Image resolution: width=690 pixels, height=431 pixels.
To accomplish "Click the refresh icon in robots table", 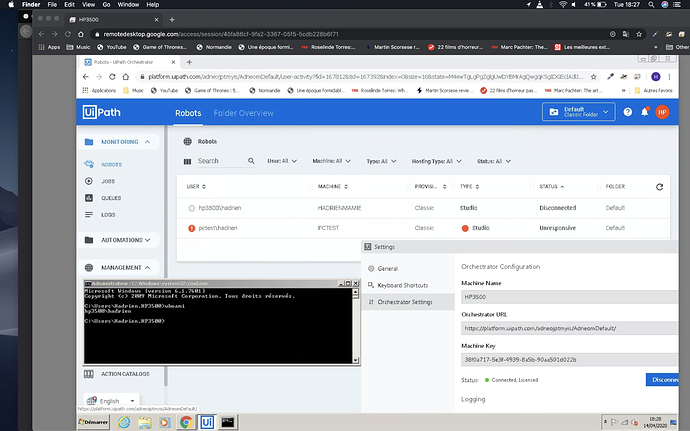I will [x=659, y=187].
